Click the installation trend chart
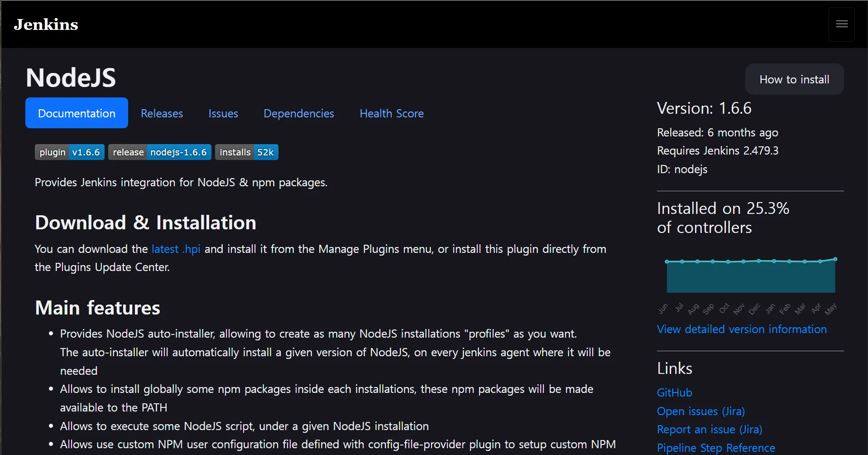 (x=751, y=285)
